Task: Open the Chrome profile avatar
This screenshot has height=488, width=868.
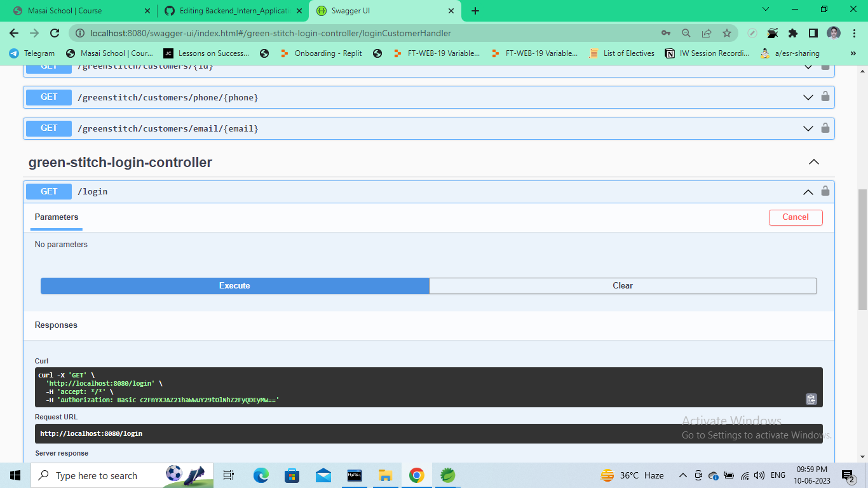Action: (832, 32)
